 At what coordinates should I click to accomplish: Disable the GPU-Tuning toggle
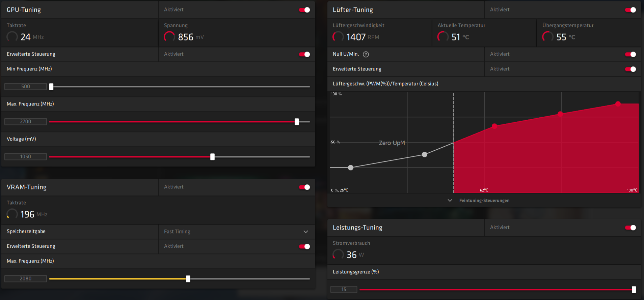[x=304, y=10]
